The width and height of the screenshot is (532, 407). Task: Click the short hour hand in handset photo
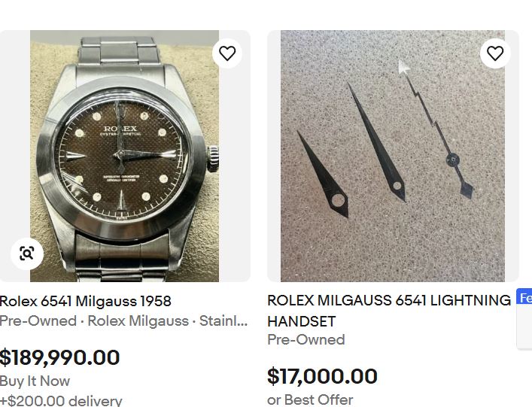(x=323, y=174)
